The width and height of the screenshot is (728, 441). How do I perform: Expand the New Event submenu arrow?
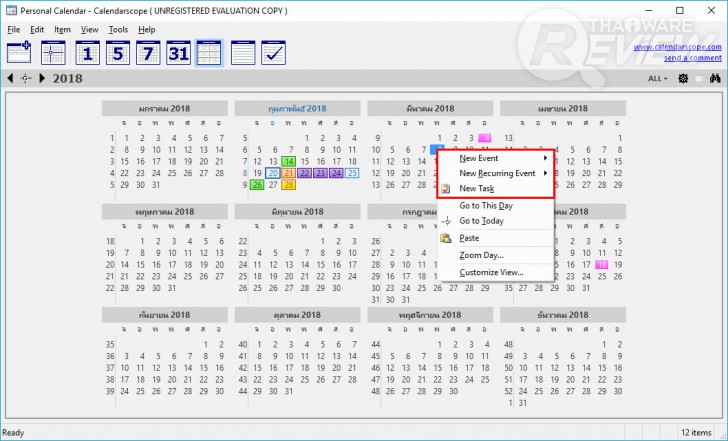click(x=546, y=158)
